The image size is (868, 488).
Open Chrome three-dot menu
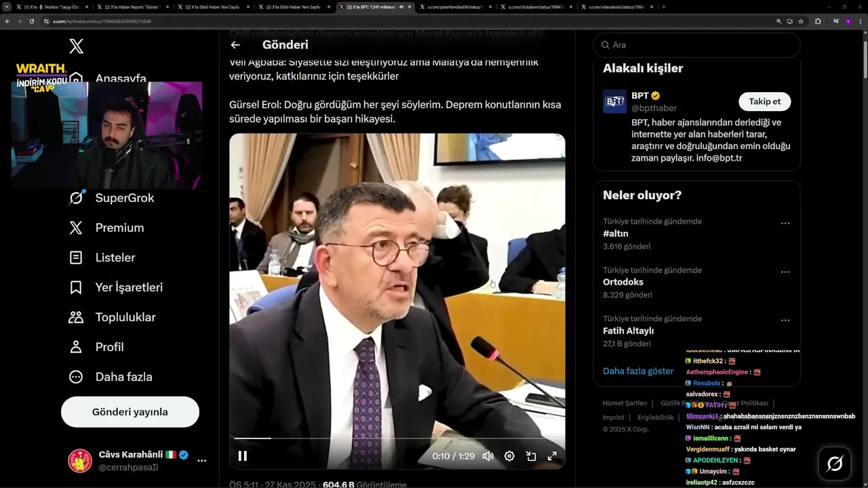coord(861,21)
